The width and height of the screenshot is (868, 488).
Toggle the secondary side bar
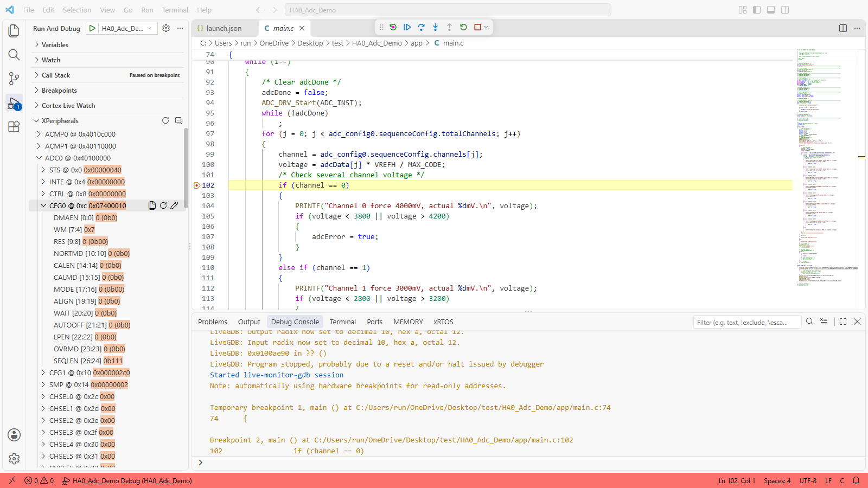[x=785, y=10]
